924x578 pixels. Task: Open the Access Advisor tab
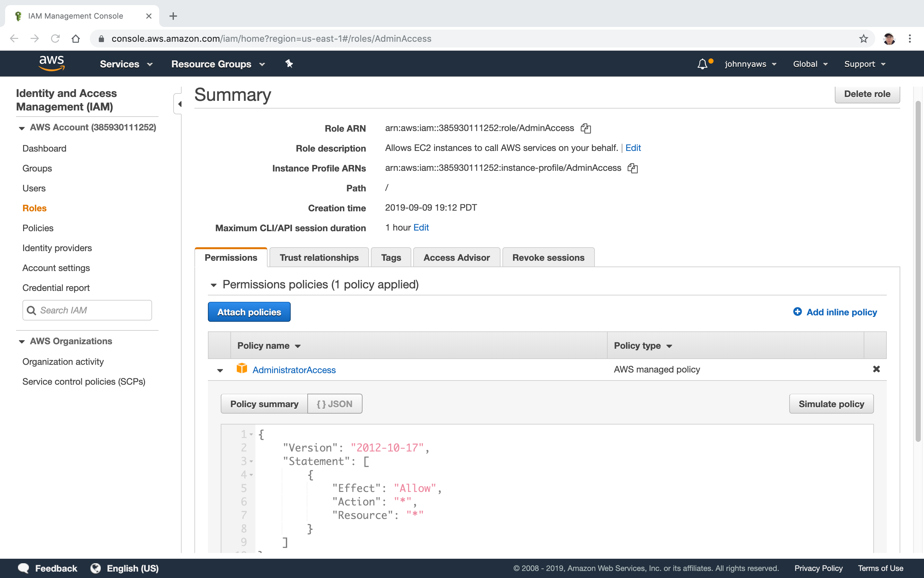point(457,257)
